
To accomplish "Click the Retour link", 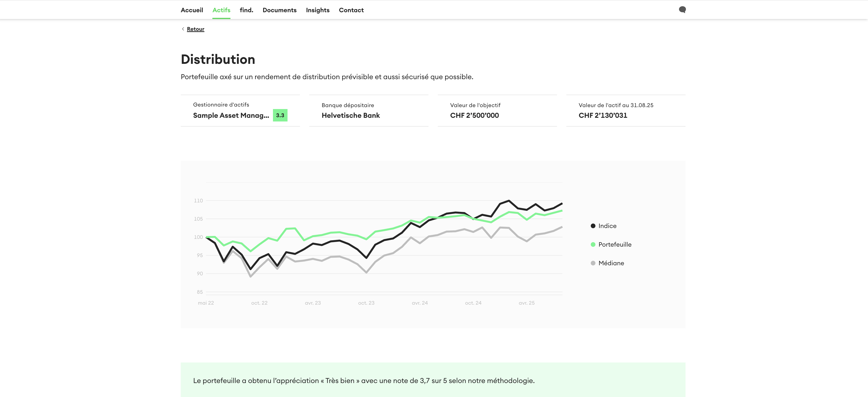I will coord(195,29).
